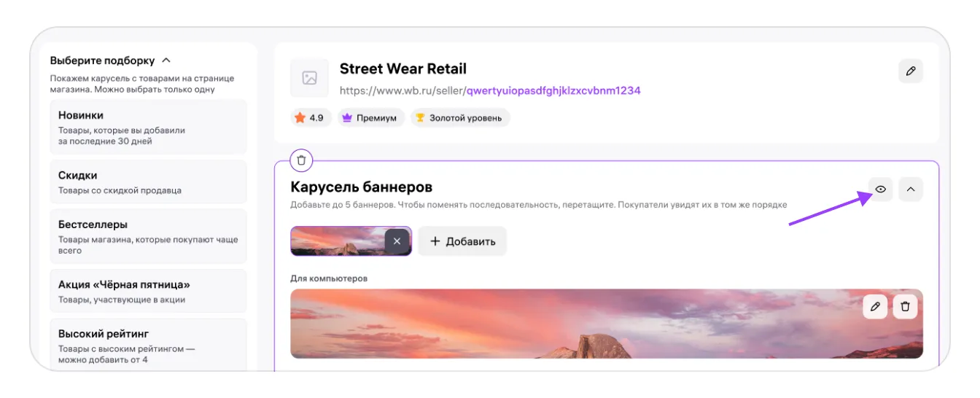The width and height of the screenshot is (980, 398).
Task: Toggle banner carousel visibility eye icon
Action: (x=881, y=190)
